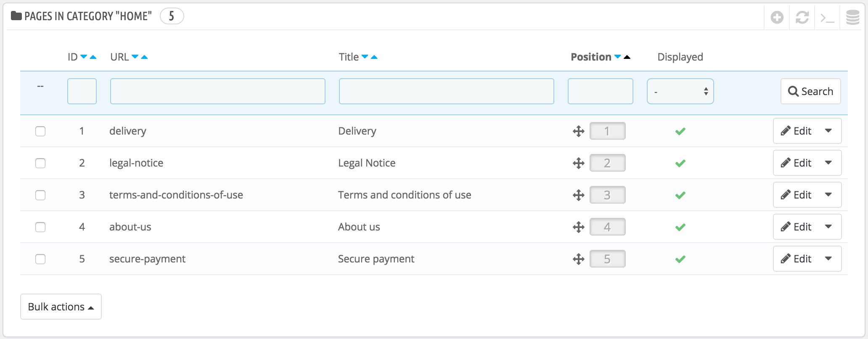This screenshot has height=339, width=868.
Task: Tick the checkbox for terms-and-conditions-of-use
Action: click(x=40, y=195)
